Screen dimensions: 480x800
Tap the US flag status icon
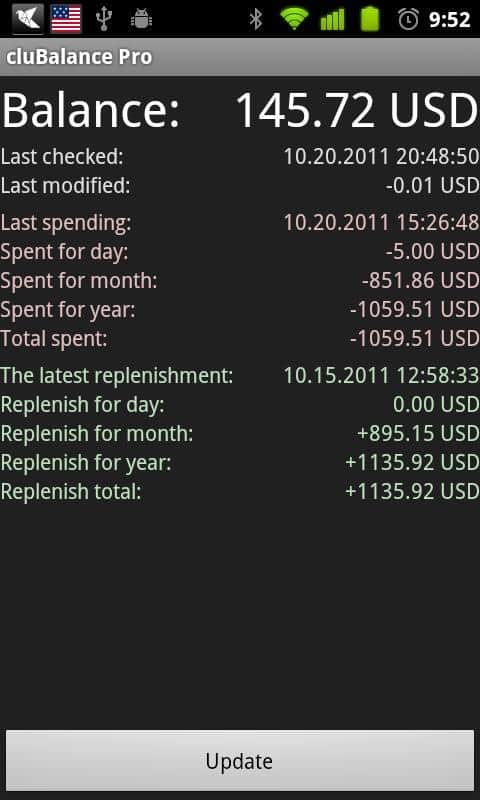point(66,19)
